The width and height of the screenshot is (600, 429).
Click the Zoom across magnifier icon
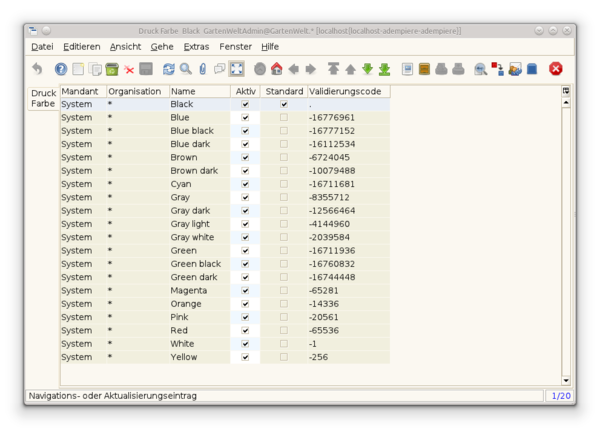[481, 69]
